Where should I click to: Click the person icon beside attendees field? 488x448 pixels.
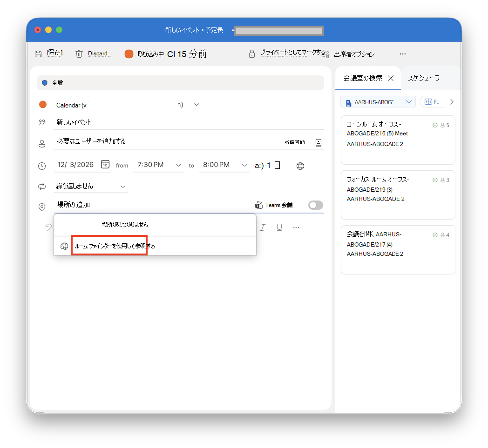tap(42, 144)
